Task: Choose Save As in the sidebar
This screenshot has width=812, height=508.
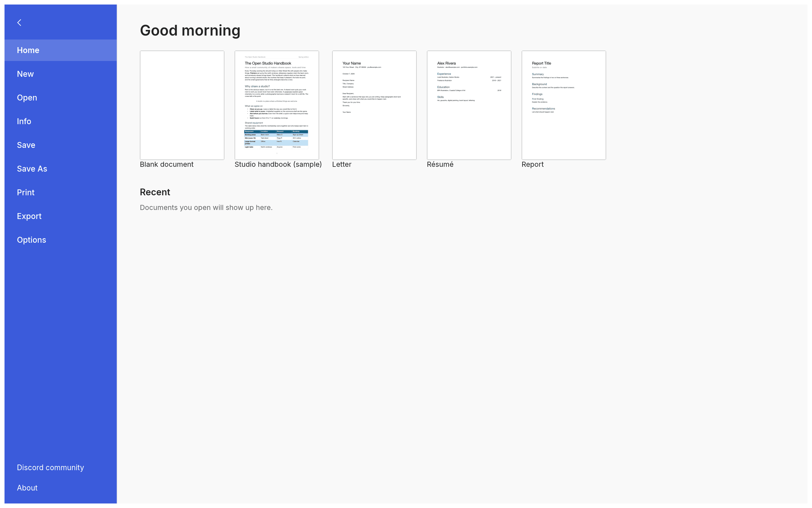Action: point(60,169)
